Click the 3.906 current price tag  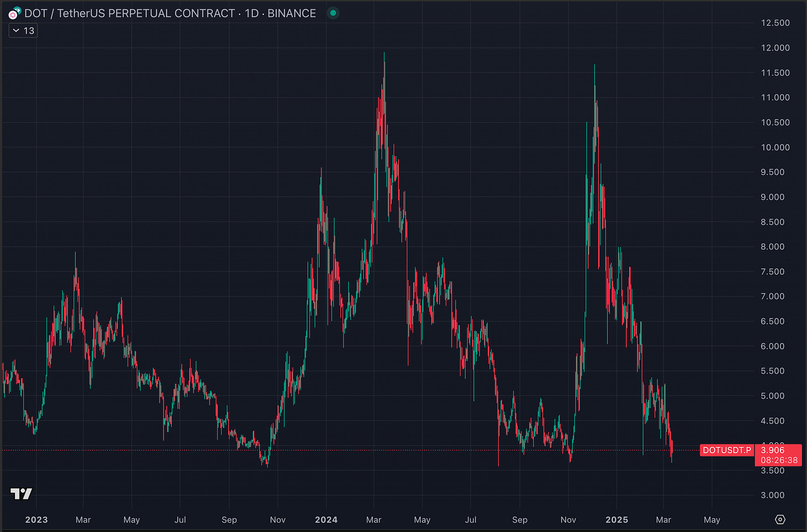pyautogui.click(x=773, y=450)
